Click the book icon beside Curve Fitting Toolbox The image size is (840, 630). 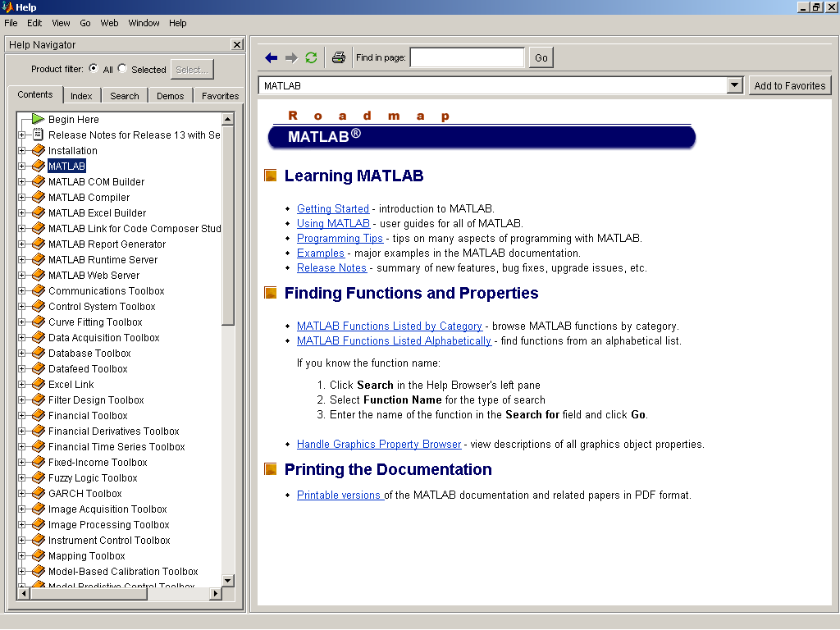(x=38, y=321)
